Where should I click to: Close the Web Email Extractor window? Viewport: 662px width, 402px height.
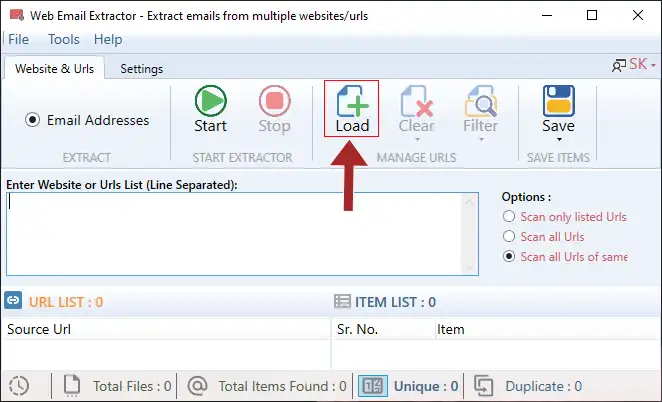click(x=638, y=15)
